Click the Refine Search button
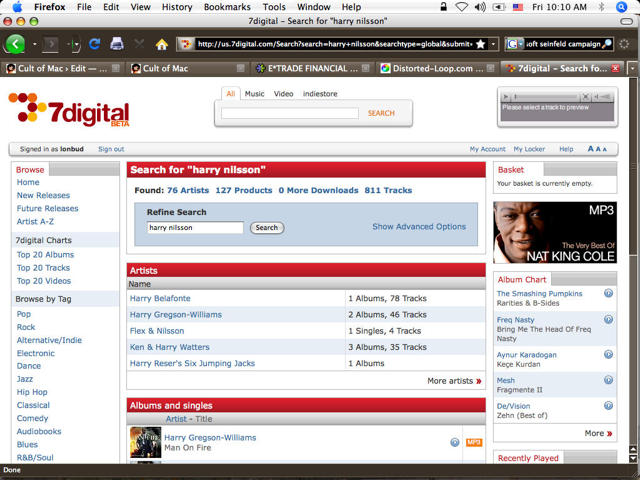640x480 pixels. [x=267, y=228]
